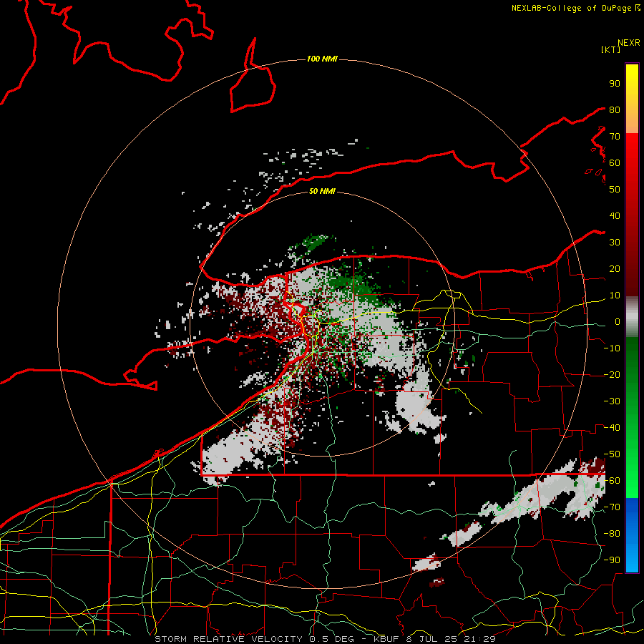Viewport: 644px width, 644px height.
Task: Click the -90 value on velocity scale
Action: click(x=612, y=560)
